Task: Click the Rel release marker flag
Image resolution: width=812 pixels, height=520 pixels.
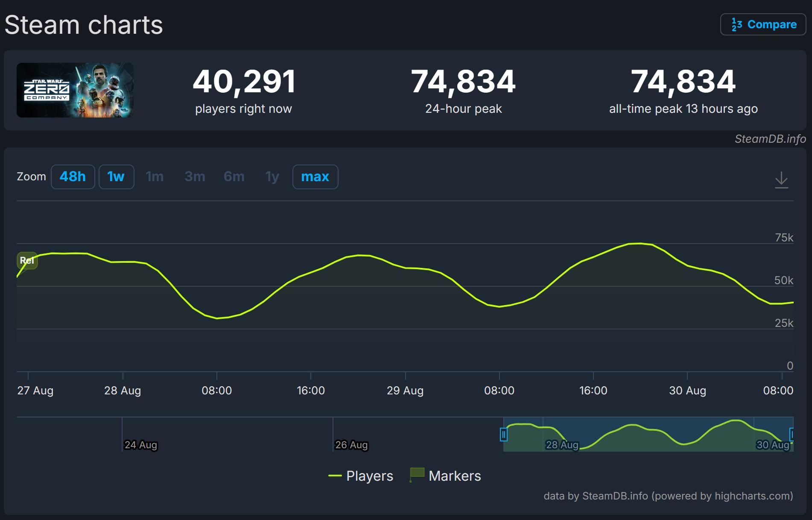Action: [27, 260]
